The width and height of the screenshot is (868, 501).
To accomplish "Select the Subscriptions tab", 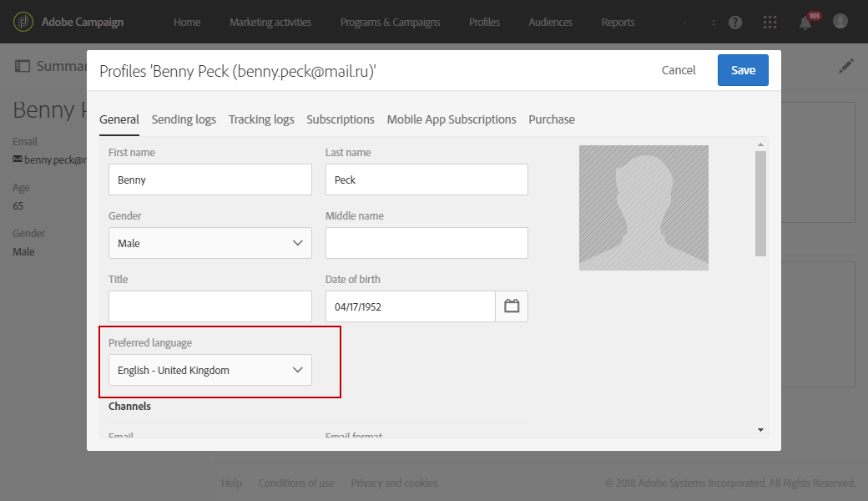I will [341, 119].
